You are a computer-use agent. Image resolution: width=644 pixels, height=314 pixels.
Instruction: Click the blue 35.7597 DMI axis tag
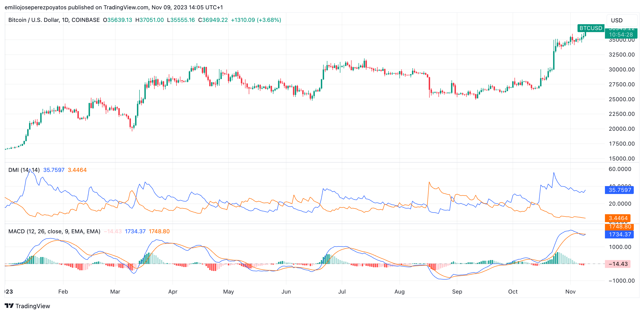[x=620, y=190]
